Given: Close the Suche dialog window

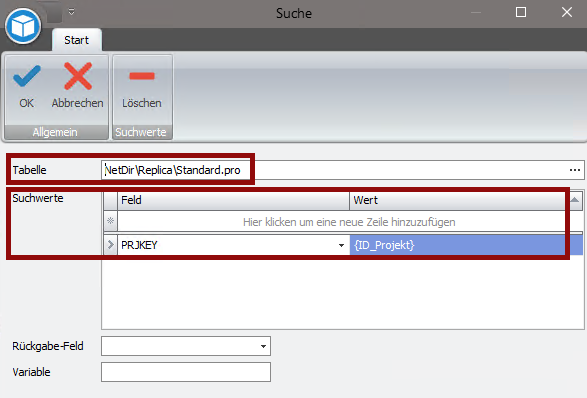Looking at the screenshot, I should pyautogui.click(x=567, y=12).
